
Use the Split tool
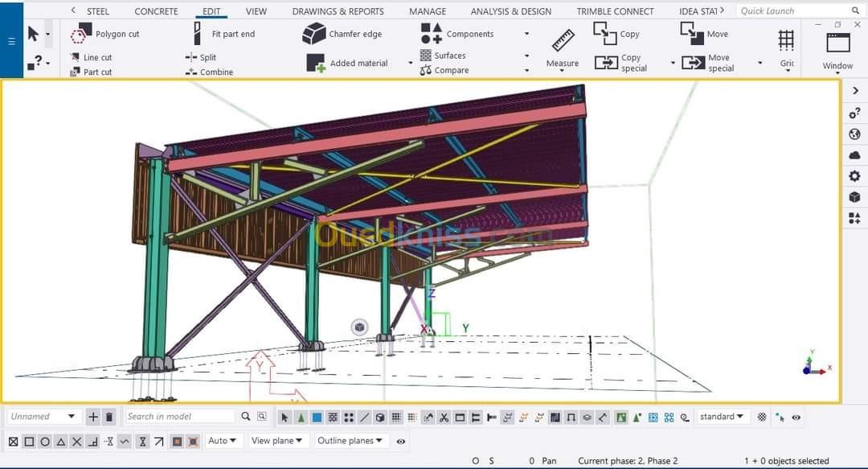click(200, 57)
